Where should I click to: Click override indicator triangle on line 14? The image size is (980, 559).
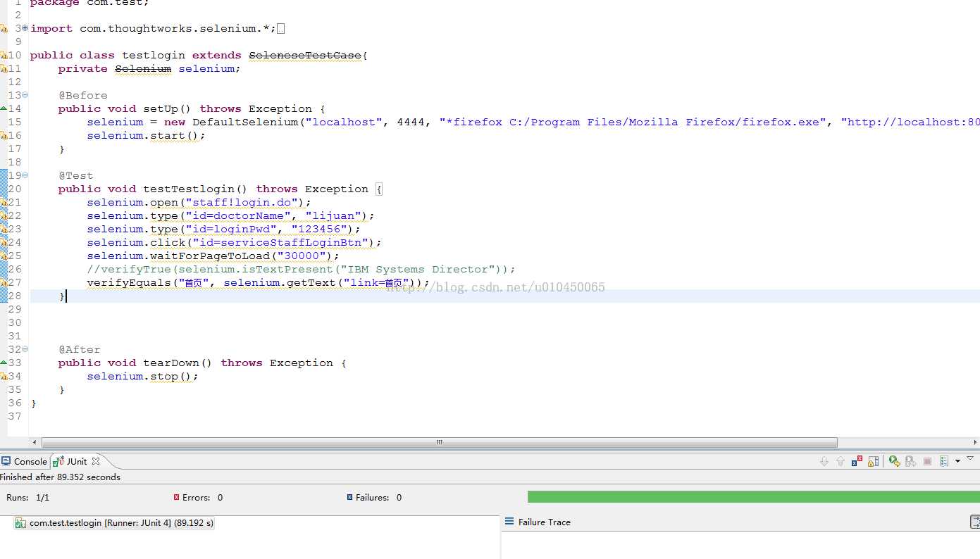[x=4, y=108]
